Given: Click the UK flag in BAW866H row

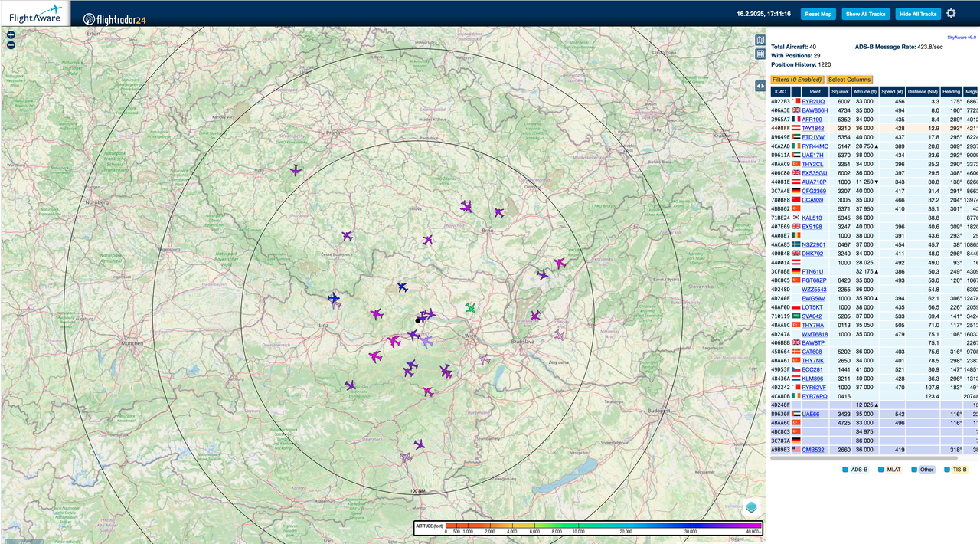Looking at the screenshot, I should coord(795,110).
